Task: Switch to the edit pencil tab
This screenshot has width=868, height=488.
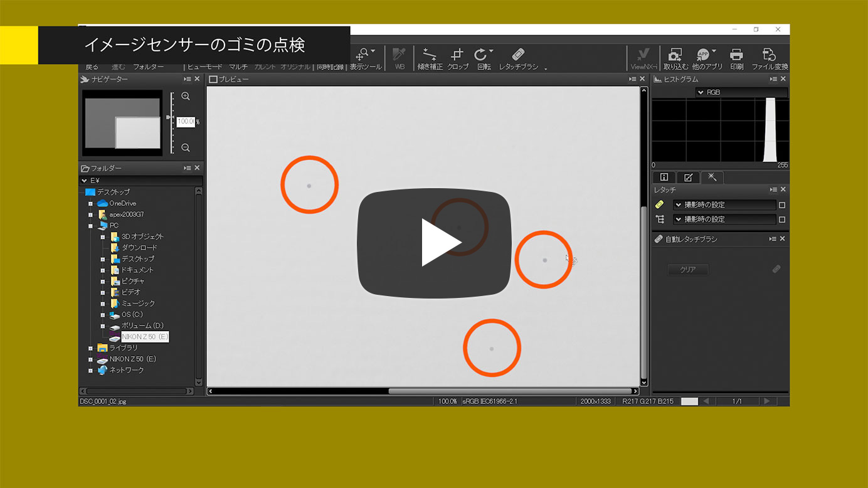Action: pos(688,178)
